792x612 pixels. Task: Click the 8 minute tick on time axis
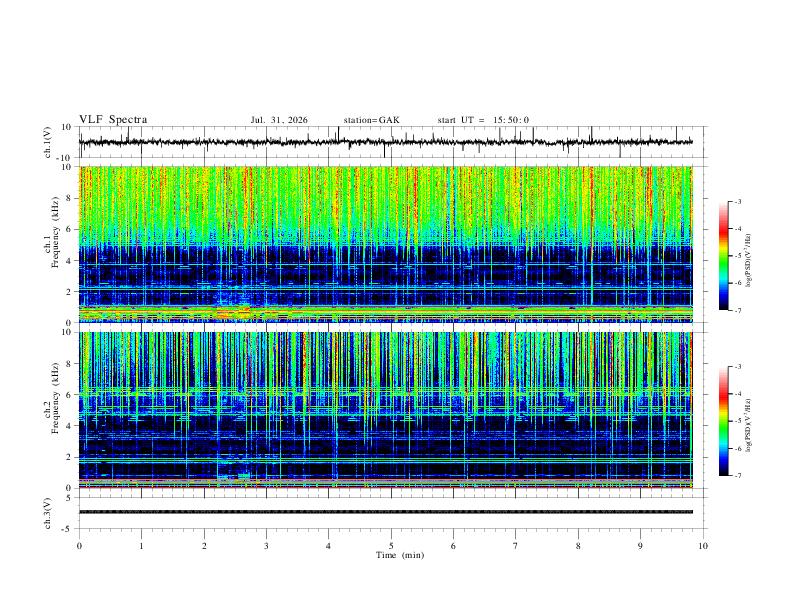(x=578, y=546)
